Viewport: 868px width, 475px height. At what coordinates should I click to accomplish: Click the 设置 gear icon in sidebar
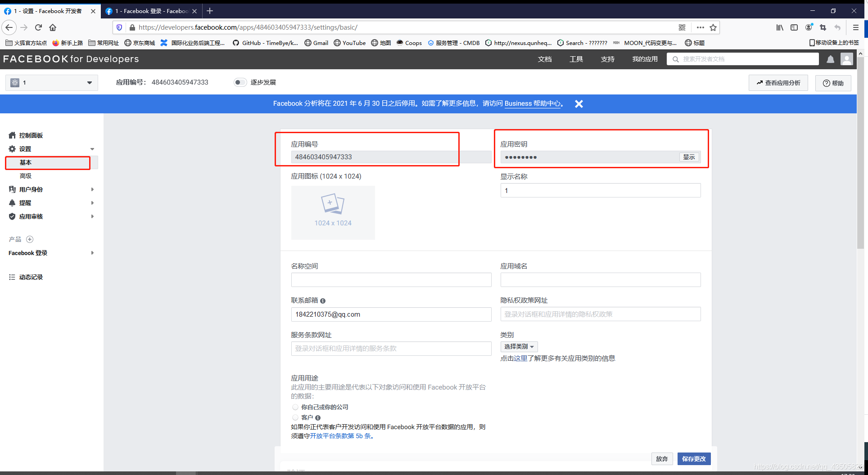(x=12, y=149)
